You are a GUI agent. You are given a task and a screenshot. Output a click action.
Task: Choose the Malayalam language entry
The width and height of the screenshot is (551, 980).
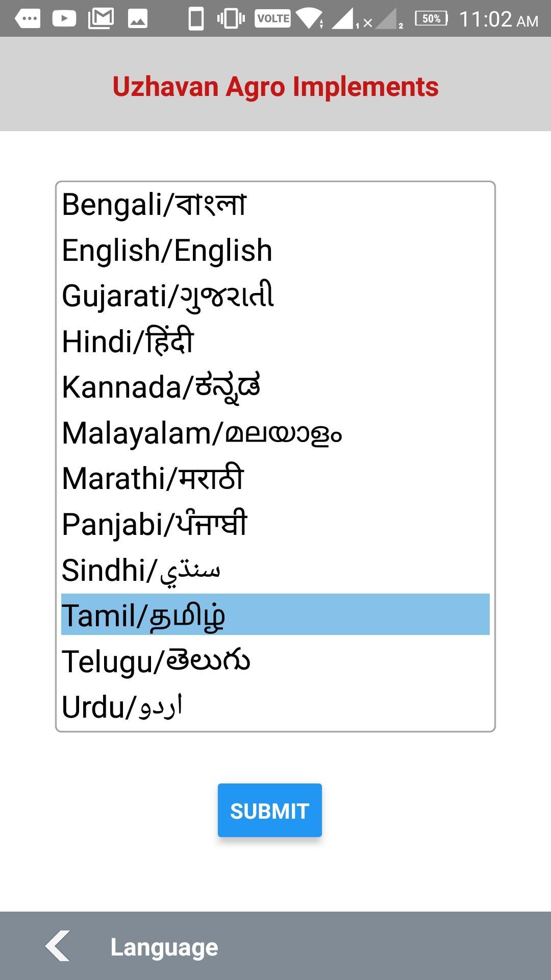tap(202, 433)
